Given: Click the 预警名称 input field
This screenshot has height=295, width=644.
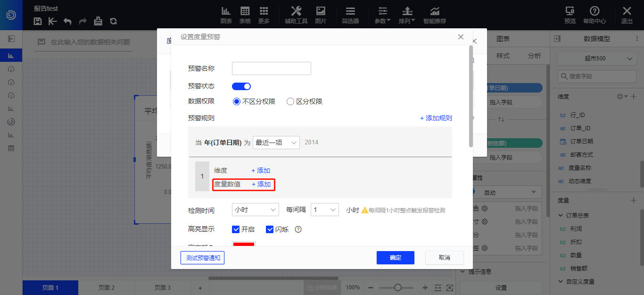Looking at the screenshot, I should [x=272, y=68].
